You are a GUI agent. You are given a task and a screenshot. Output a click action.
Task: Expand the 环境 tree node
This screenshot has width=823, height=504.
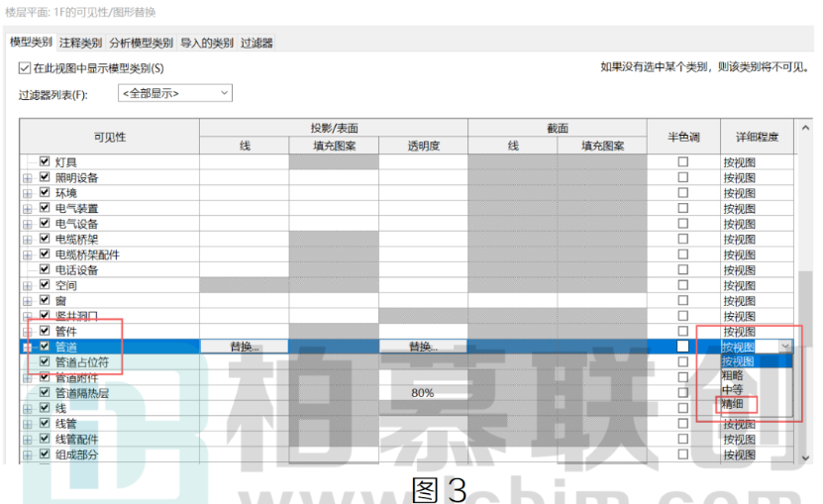[28, 194]
